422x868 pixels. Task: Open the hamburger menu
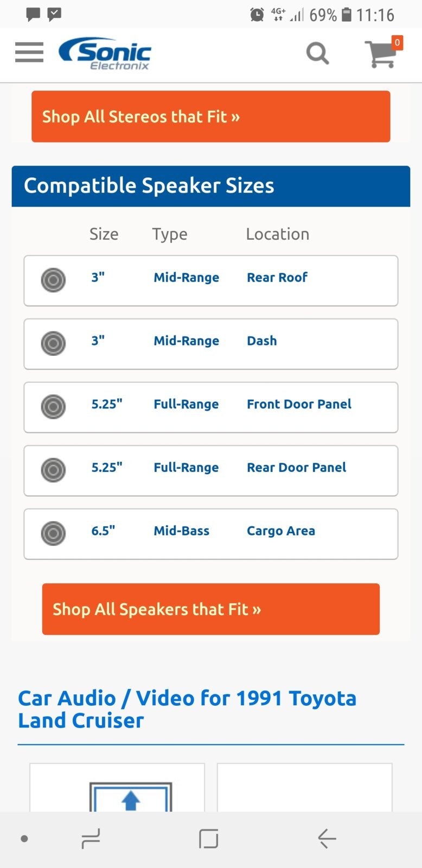pos(29,53)
